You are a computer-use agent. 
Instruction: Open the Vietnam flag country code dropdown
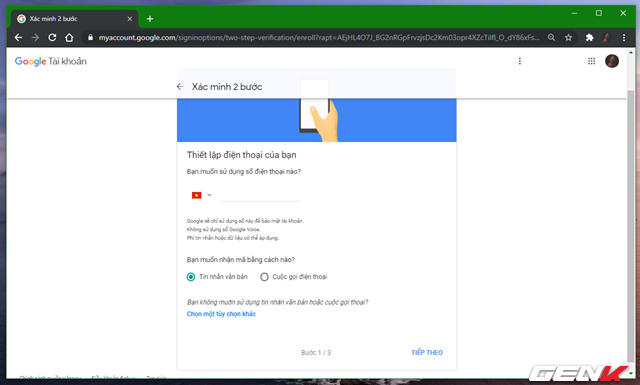pos(202,195)
